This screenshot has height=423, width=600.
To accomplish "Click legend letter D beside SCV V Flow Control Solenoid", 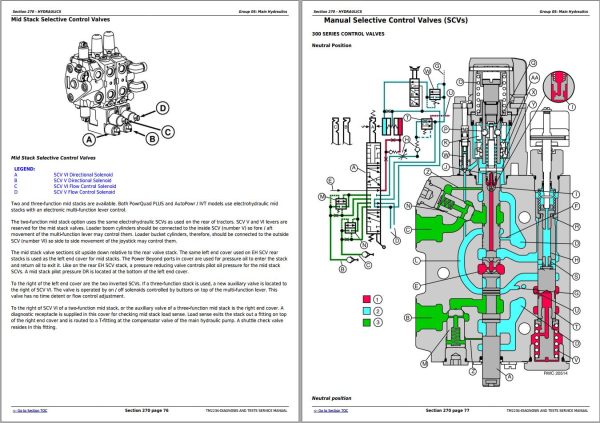I will coord(16,192).
